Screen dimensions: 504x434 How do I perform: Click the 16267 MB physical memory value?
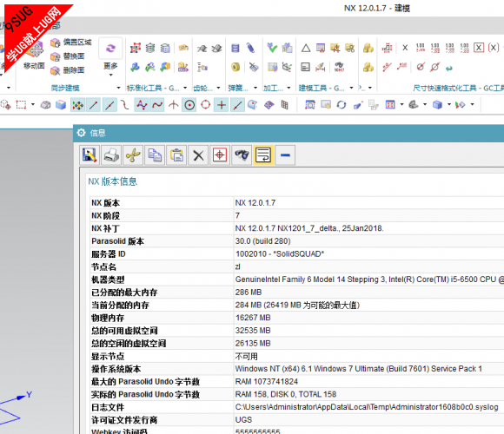[x=253, y=318]
